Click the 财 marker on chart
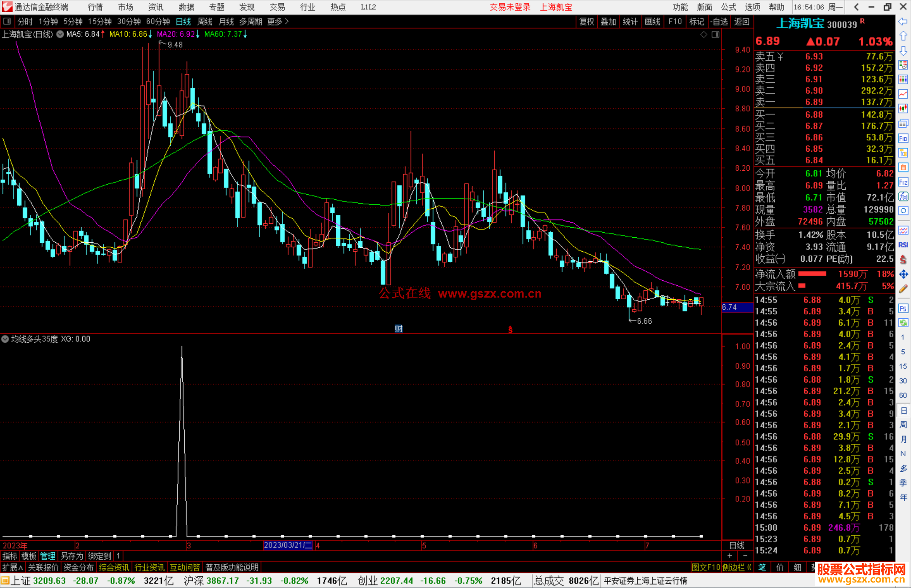 tap(399, 329)
